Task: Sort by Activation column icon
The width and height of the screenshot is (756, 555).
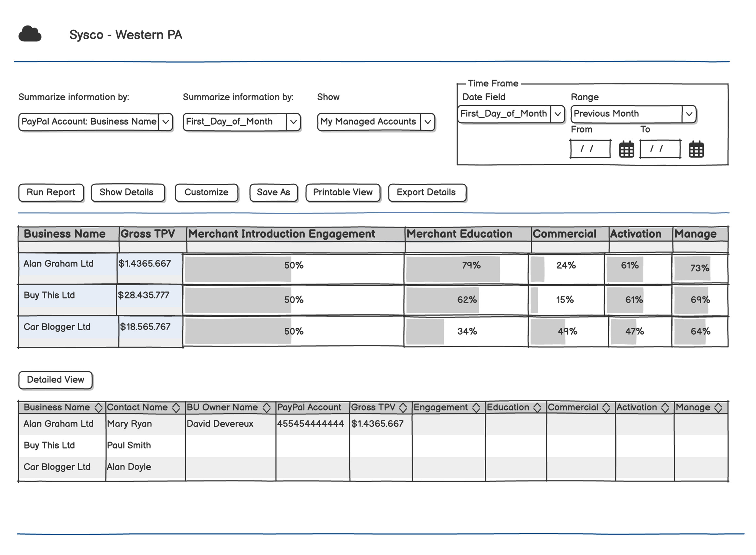Action: (665, 408)
